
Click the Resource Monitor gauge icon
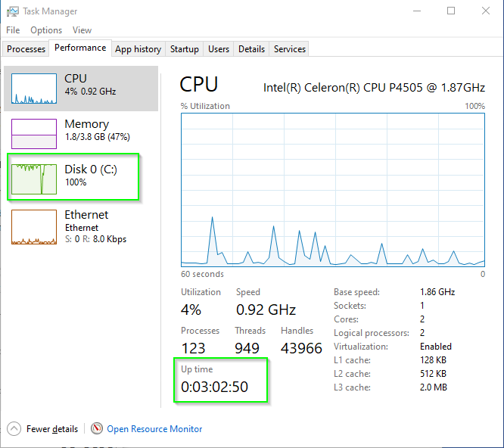97,428
